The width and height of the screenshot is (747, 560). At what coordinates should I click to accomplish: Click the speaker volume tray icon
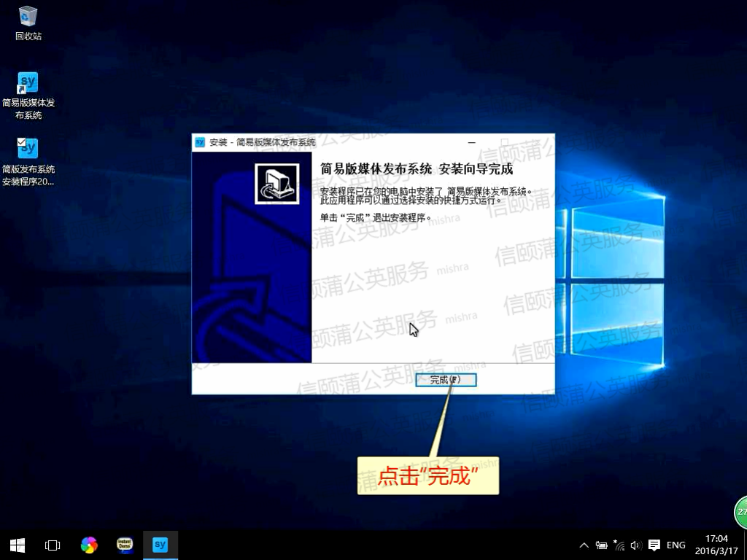635,545
